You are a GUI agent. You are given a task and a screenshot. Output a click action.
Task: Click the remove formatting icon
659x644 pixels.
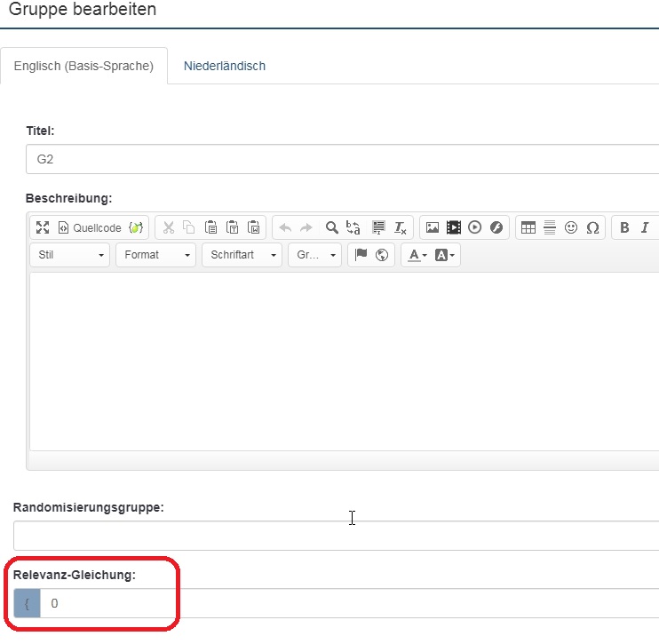click(401, 227)
